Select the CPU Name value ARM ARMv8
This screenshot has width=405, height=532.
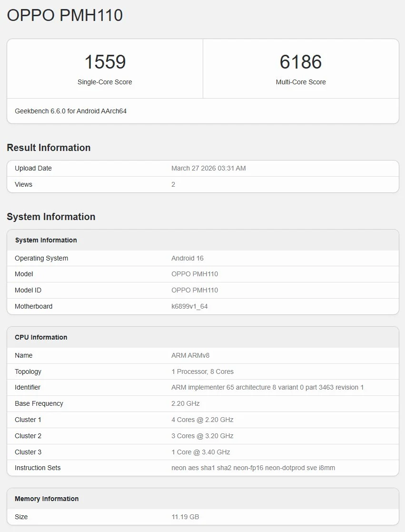(187, 355)
